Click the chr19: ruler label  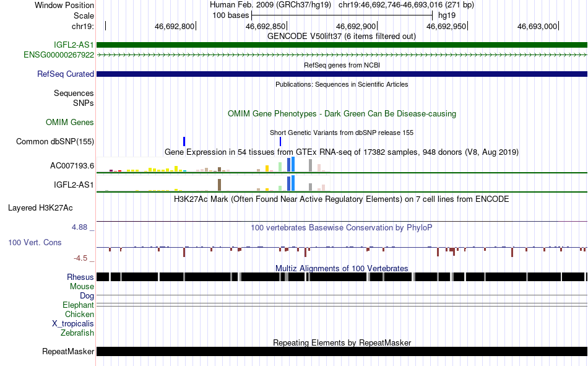pyautogui.click(x=83, y=26)
